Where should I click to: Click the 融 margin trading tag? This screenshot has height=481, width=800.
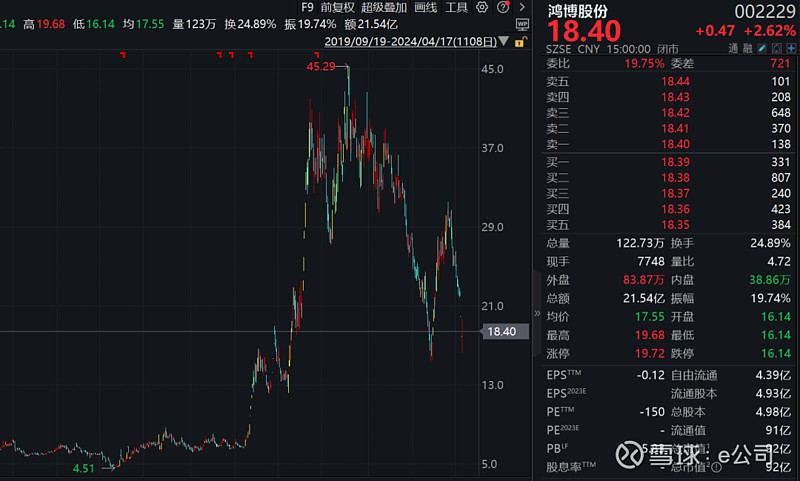click(x=747, y=48)
